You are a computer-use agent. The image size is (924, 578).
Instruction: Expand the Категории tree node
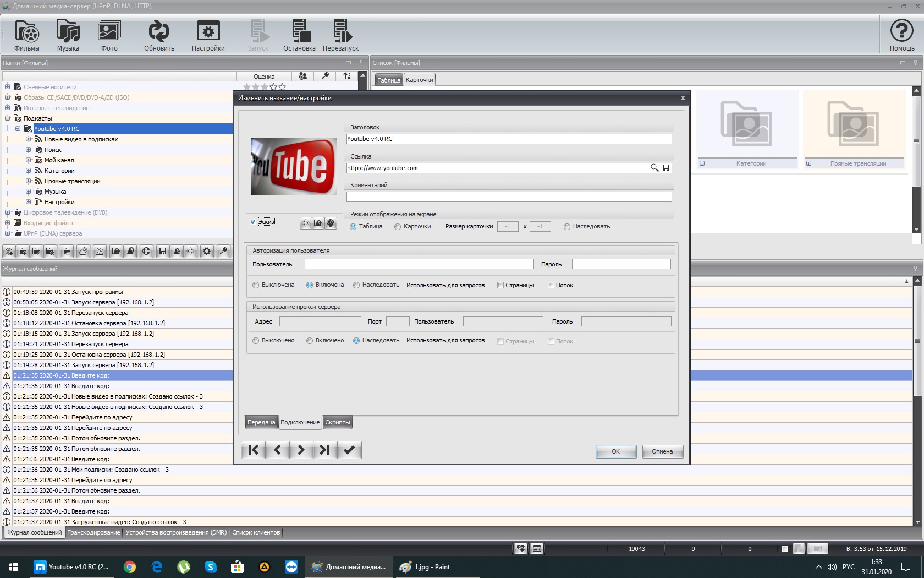pyautogui.click(x=28, y=171)
